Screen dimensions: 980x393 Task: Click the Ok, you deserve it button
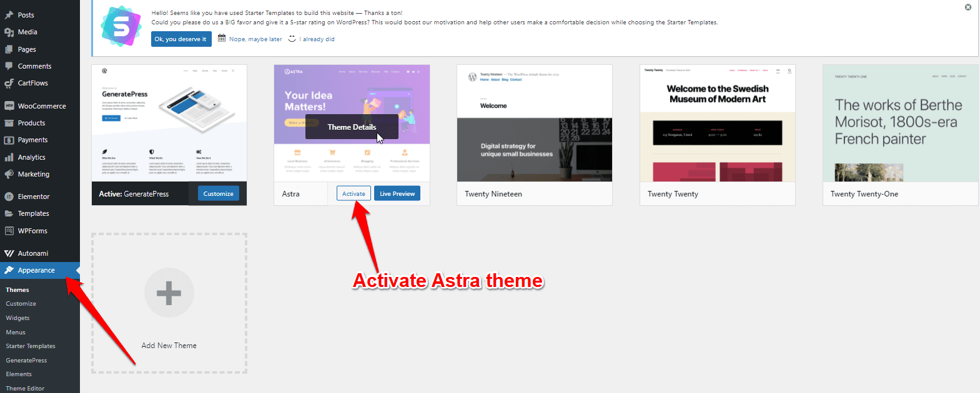pos(181,39)
